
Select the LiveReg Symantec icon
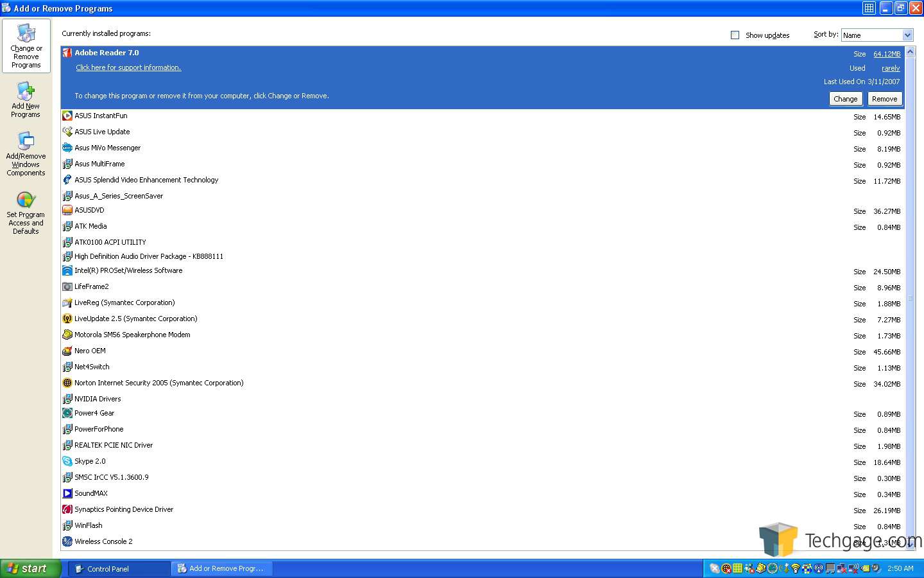67,302
